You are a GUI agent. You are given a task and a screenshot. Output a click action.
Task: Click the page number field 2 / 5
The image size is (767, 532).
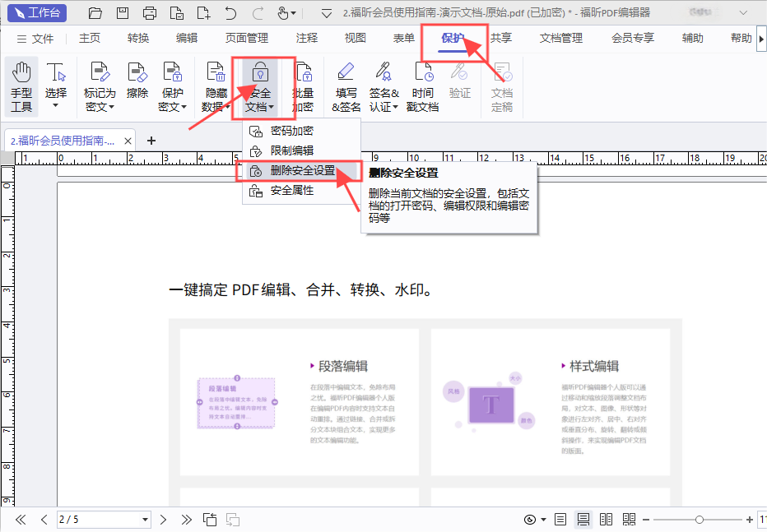(98, 520)
